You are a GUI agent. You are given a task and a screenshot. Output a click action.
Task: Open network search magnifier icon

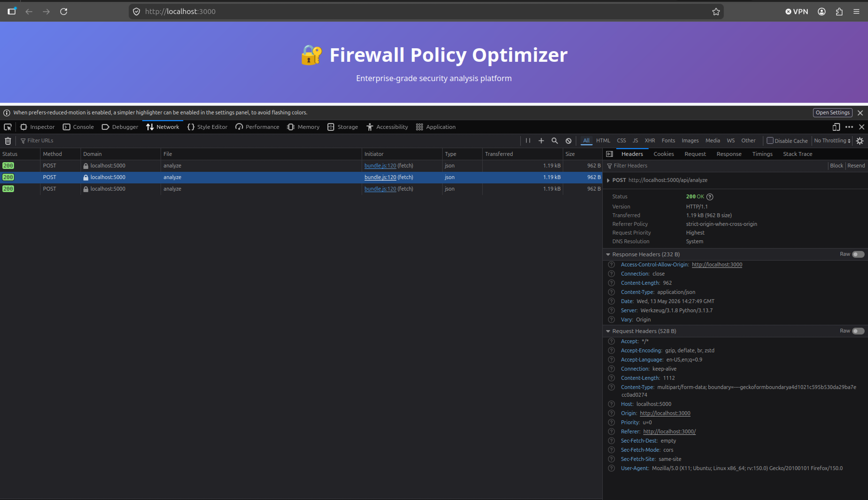(x=554, y=141)
